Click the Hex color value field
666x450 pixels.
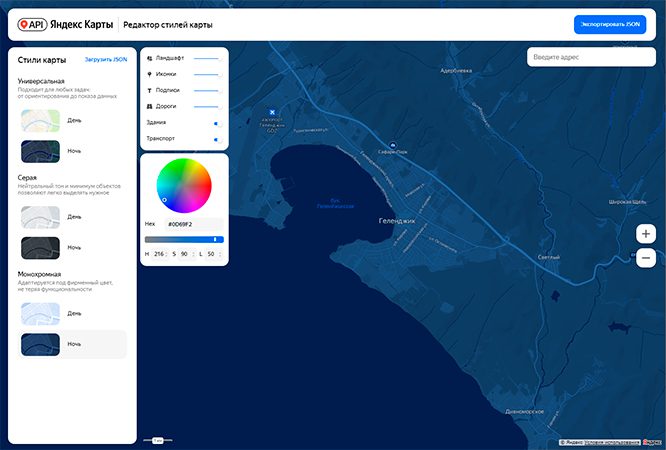point(194,224)
